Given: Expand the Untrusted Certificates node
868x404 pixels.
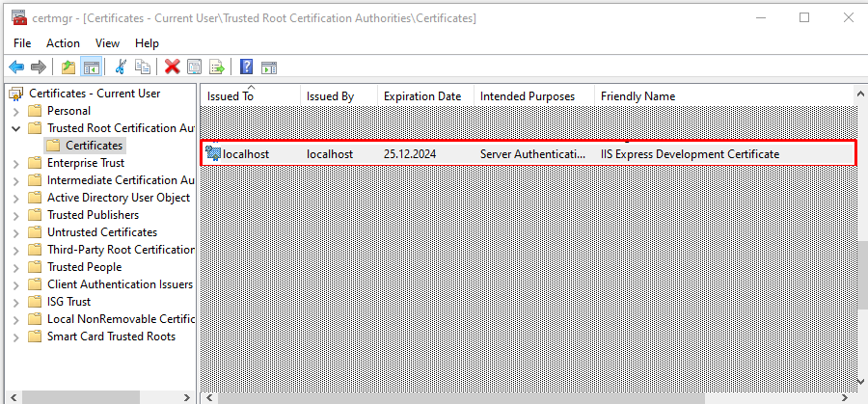Looking at the screenshot, I should 16,232.
